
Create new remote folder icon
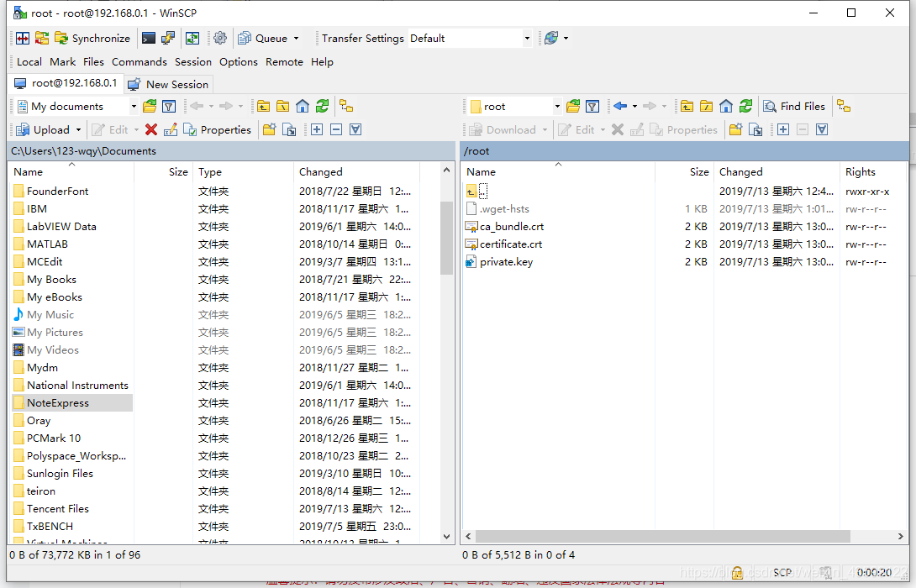pos(736,129)
